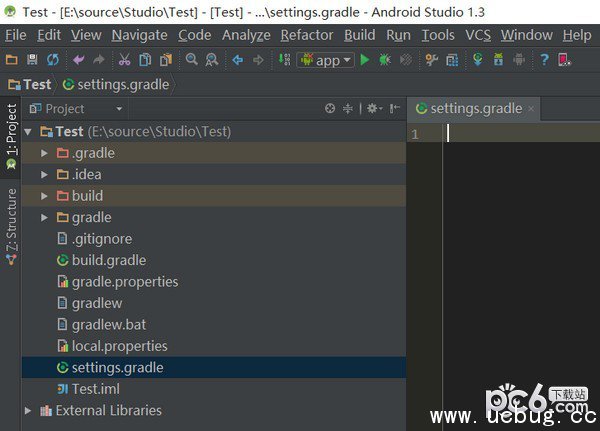600x431 pixels.
Task: Expand the gradle folder
Action: [44, 217]
